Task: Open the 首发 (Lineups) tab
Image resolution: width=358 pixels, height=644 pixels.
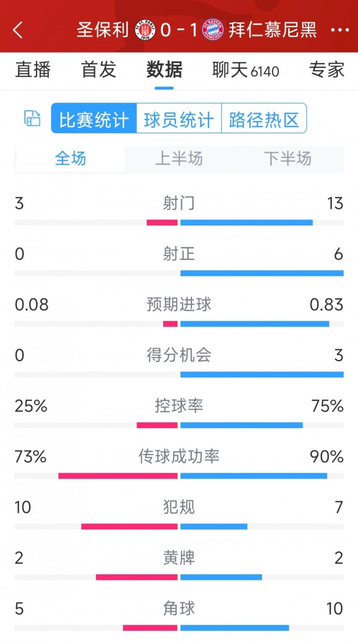Action: point(98,70)
